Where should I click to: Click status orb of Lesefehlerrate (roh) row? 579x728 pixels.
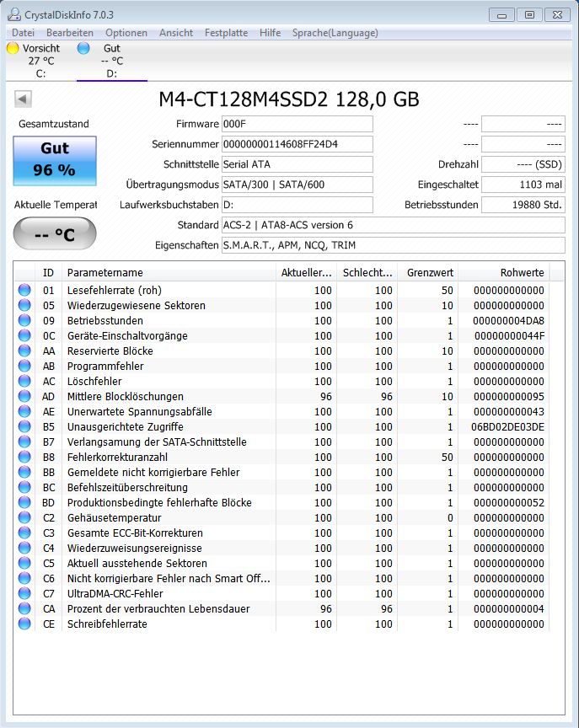point(24,290)
